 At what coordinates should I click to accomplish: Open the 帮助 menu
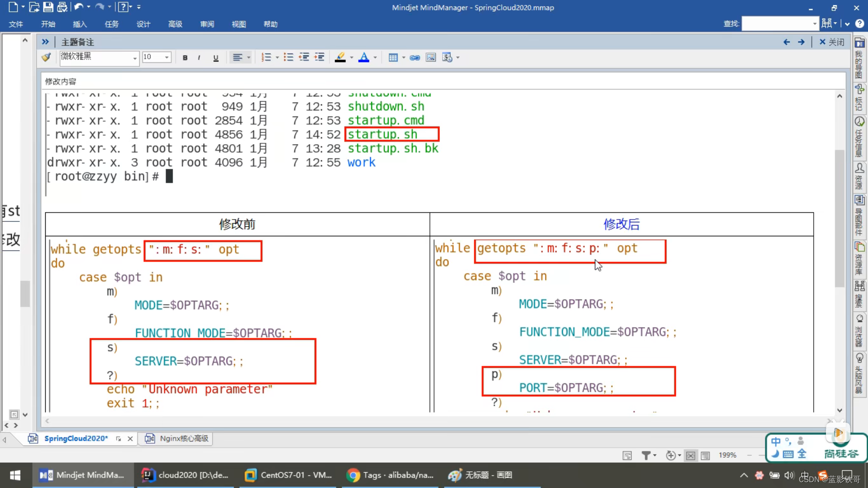point(270,24)
